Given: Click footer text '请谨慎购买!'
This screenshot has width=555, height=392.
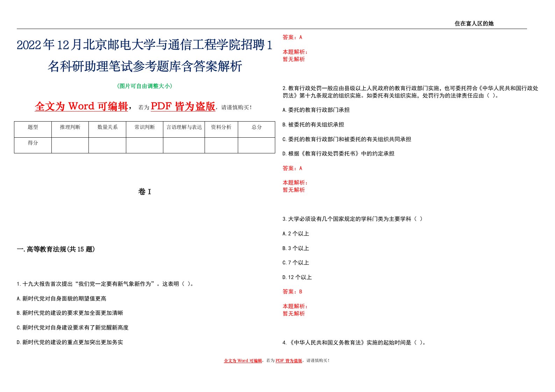Looking at the screenshot, I should coord(318,361).
